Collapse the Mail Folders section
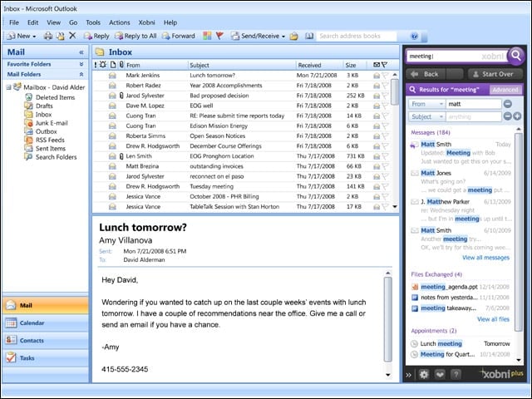 81,74
